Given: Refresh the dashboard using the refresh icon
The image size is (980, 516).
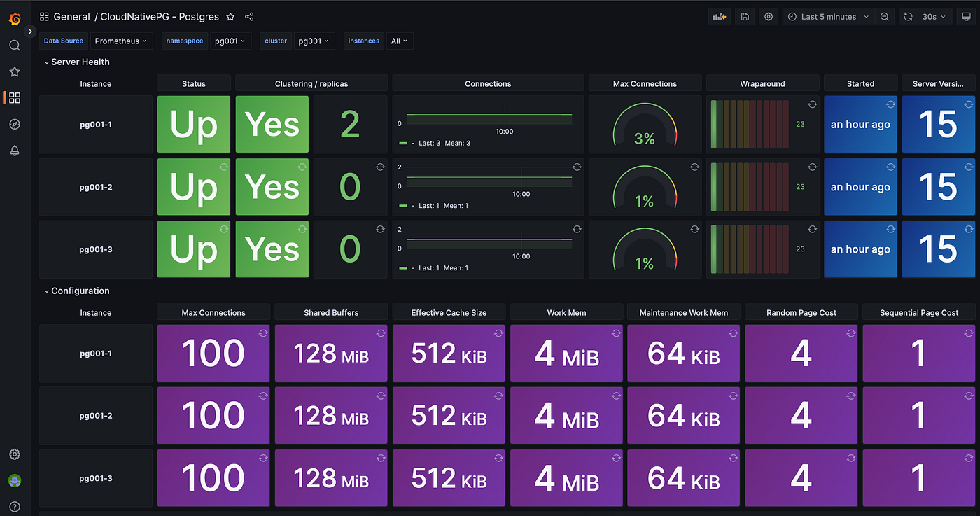Looking at the screenshot, I should pyautogui.click(x=909, y=16).
